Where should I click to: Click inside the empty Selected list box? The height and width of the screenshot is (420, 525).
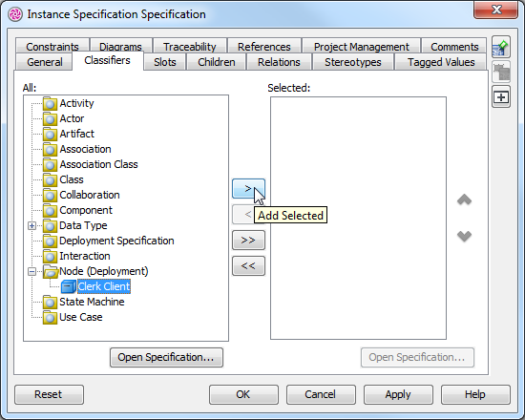click(x=358, y=218)
